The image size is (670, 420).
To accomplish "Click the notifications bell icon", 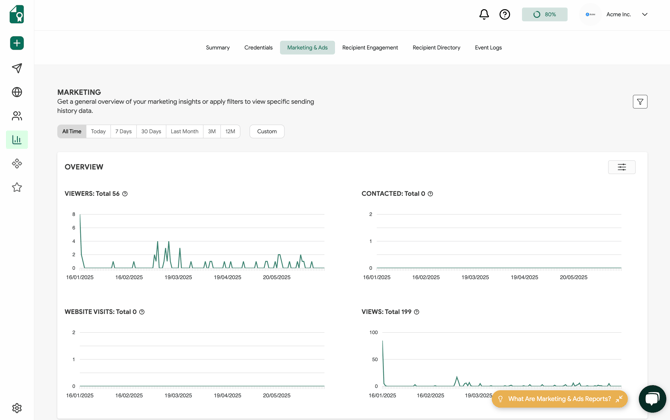I will (x=484, y=14).
